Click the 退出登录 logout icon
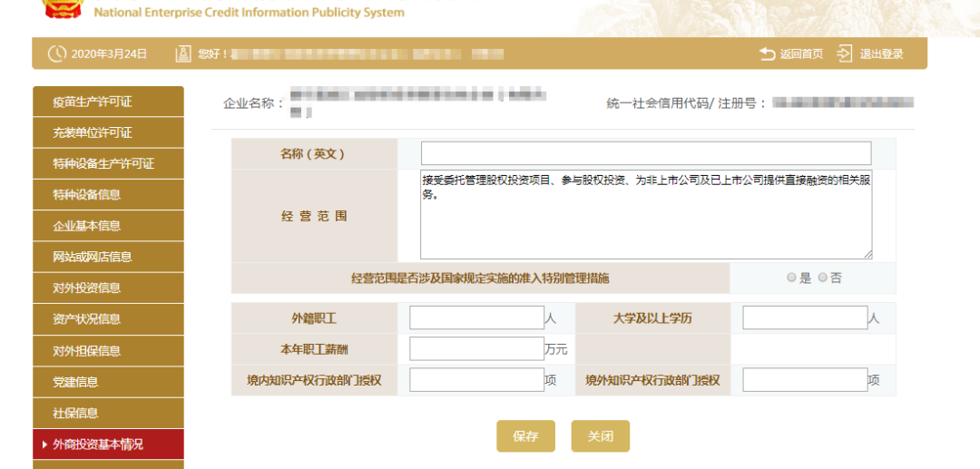Viewport: 980px width, 469px height. (x=845, y=54)
